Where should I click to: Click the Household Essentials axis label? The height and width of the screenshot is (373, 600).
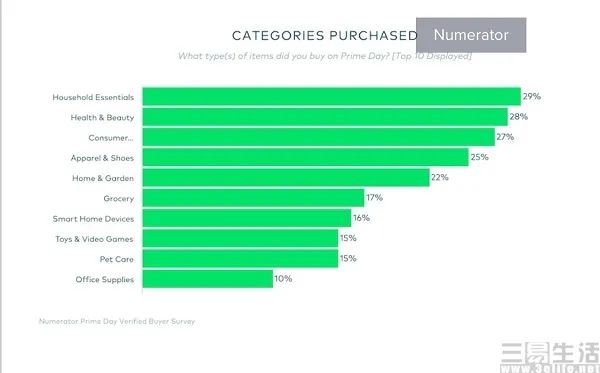click(x=93, y=97)
